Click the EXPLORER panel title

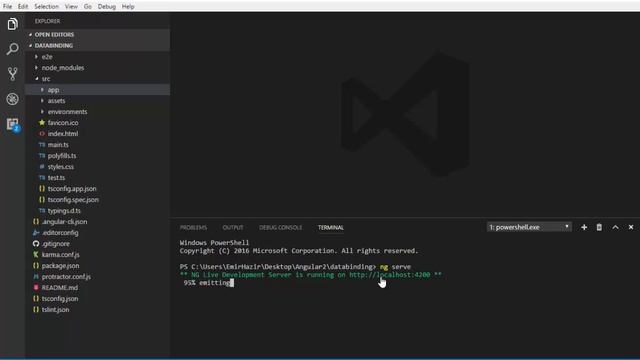[47, 21]
